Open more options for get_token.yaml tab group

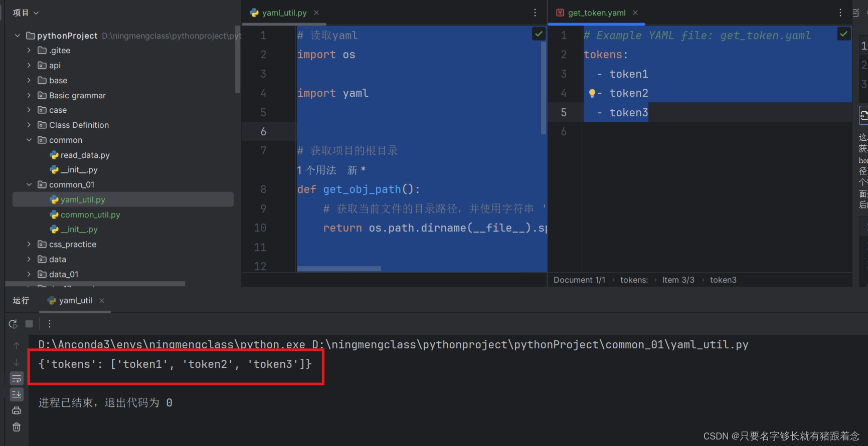(840, 13)
